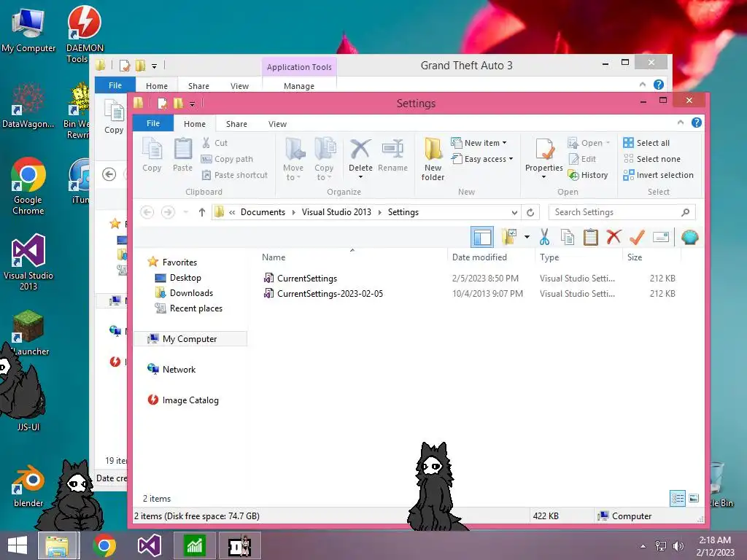Sort by the Date modified column header

click(x=491, y=257)
